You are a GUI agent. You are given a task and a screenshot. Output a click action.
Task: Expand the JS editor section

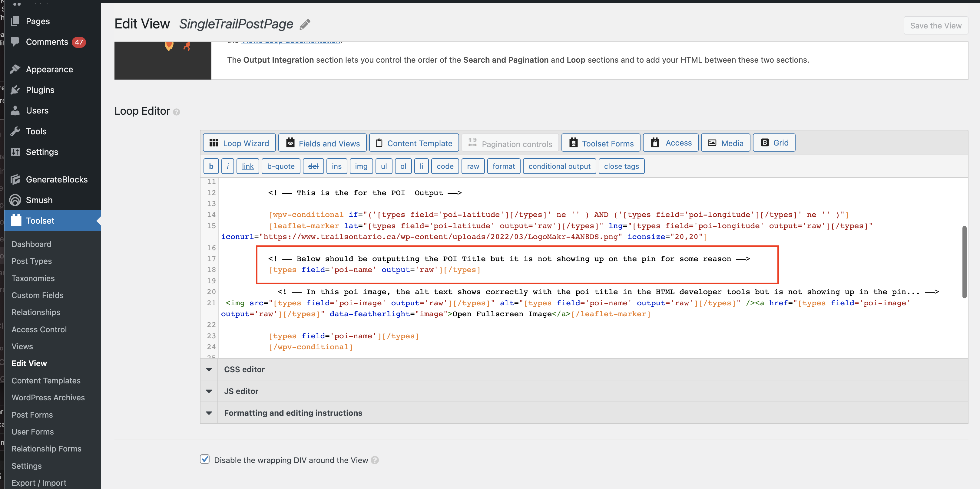click(x=584, y=391)
